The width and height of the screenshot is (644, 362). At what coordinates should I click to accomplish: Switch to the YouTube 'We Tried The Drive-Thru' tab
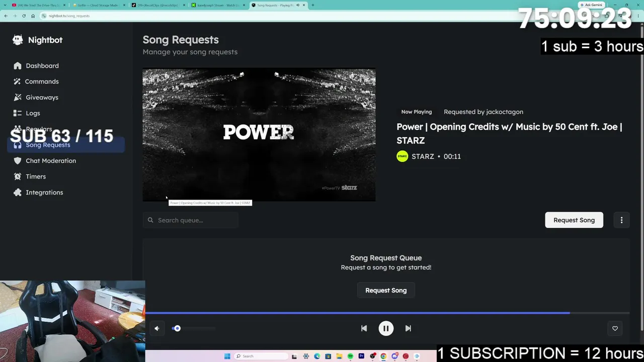[x=38, y=5]
